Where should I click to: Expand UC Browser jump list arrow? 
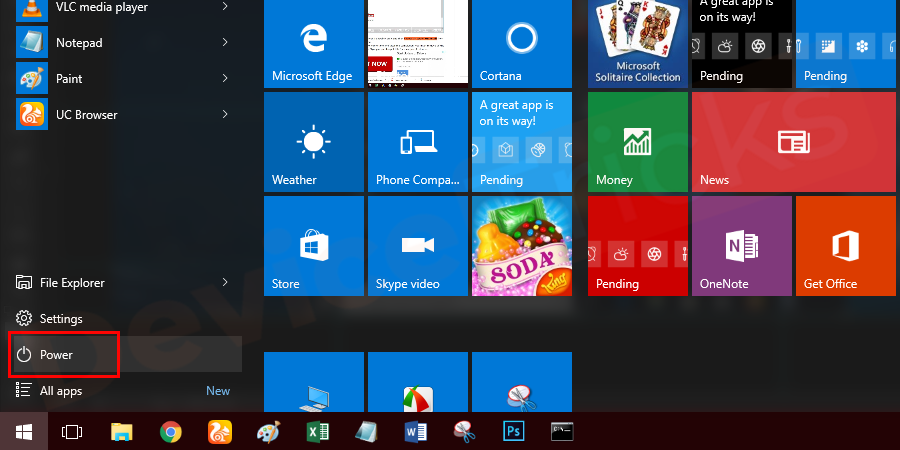[225, 114]
